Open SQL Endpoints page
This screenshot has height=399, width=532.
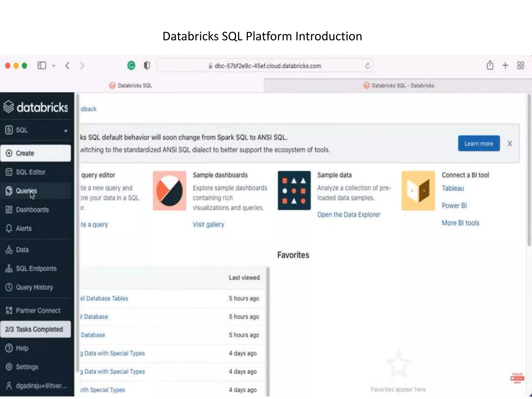point(36,269)
